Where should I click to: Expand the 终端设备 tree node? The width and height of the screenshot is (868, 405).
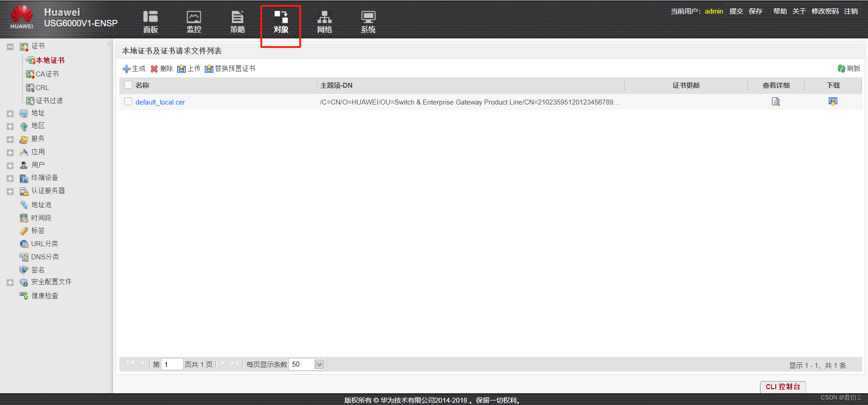pos(10,178)
